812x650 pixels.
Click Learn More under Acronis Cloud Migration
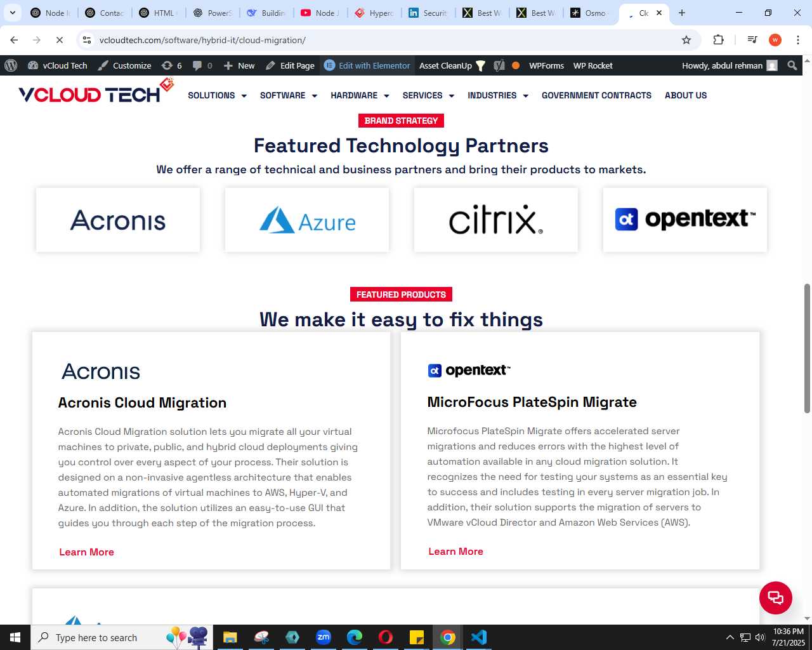86,552
